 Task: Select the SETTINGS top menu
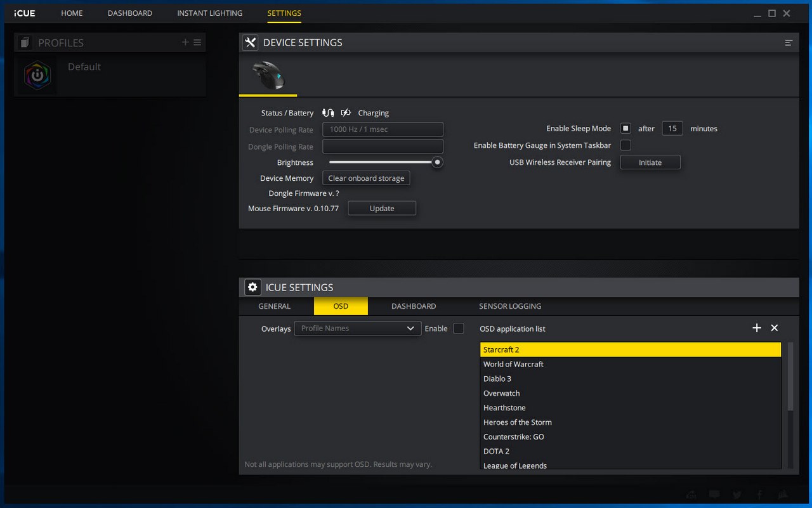[x=284, y=13]
